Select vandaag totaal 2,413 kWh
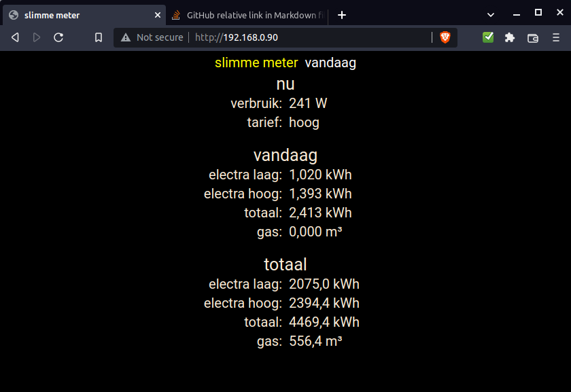This screenshot has width=571, height=392. click(x=320, y=213)
